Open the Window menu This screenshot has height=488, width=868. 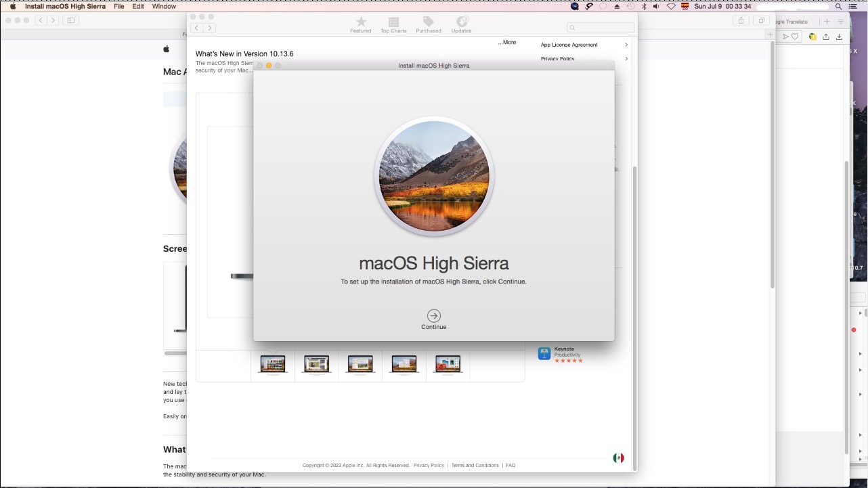point(164,6)
